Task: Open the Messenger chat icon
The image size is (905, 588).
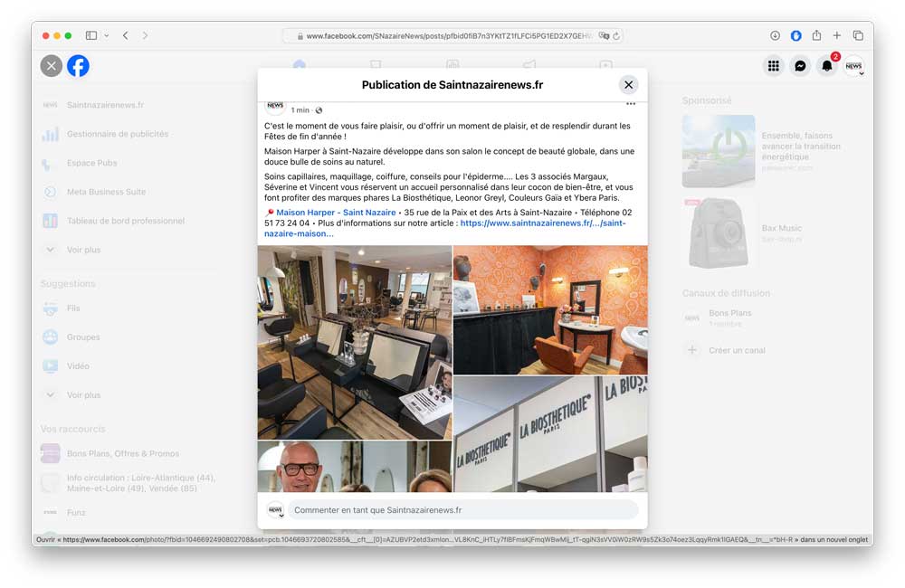Action: point(800,66)
